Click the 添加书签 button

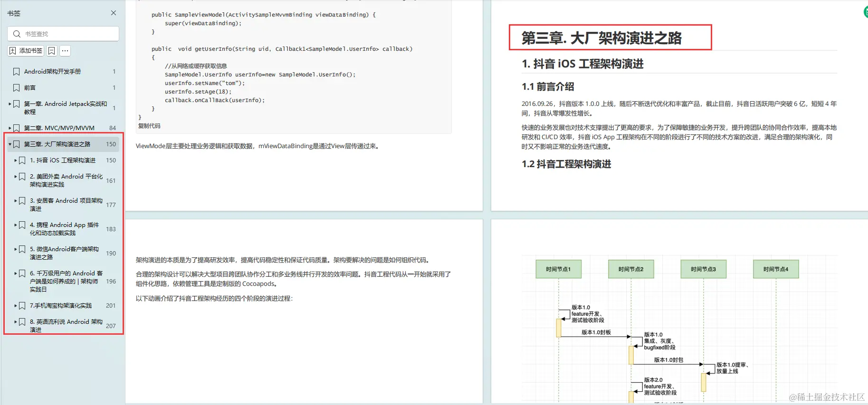(x=26, y=51)
